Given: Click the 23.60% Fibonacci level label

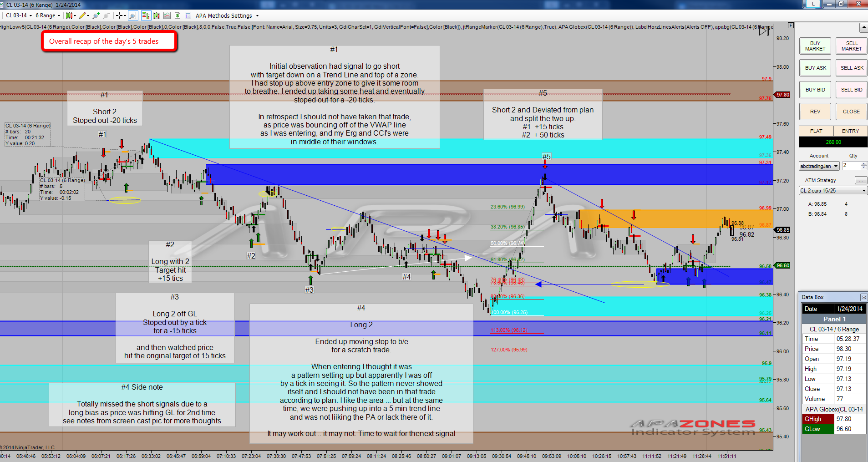Looking at the screenshot, I should coord(507,207).
